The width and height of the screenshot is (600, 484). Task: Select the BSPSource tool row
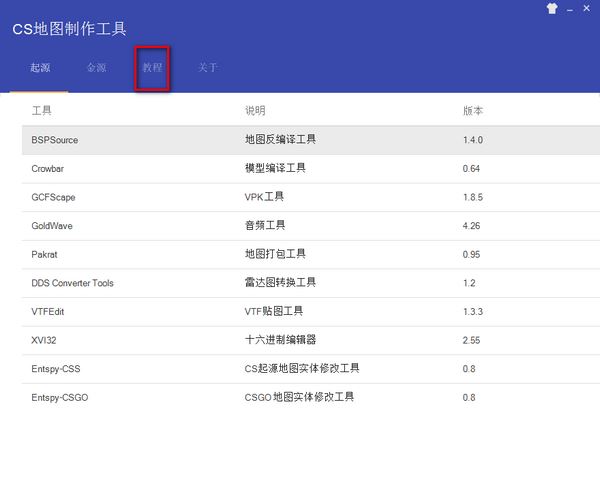(311, 140)
